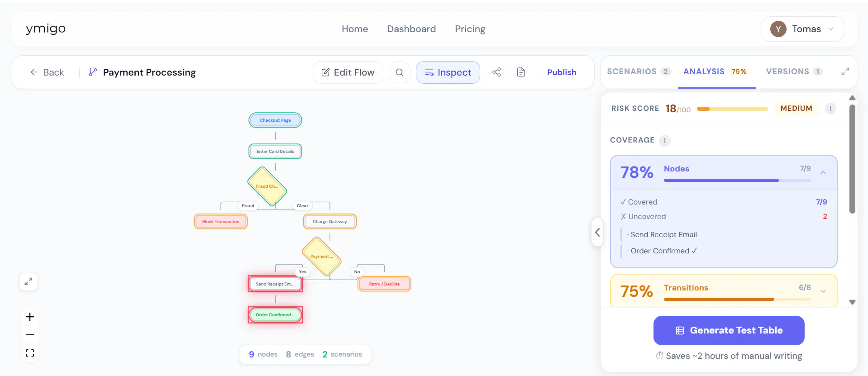The width and height of the screenshot is (868, 376).
Task: Click the Generate Test Table button
Action: (729, 330)
